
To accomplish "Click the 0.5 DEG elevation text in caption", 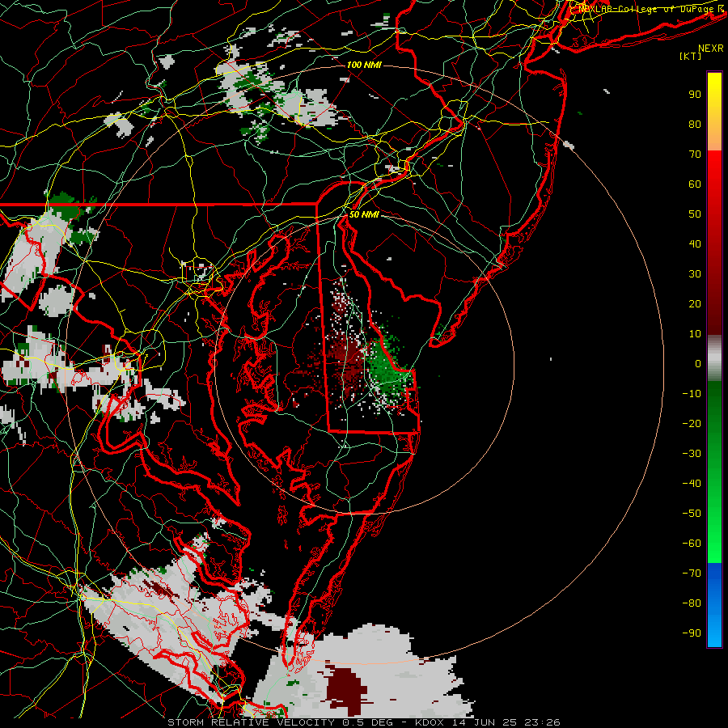I will (x=368, y=722).
